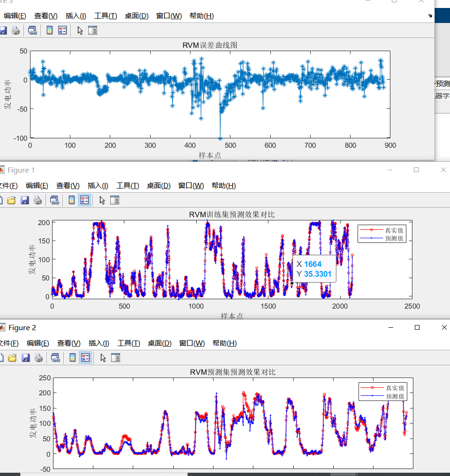
Task: Toggle the legend button in Figure 1 toolbar
Action: [84, 200]
